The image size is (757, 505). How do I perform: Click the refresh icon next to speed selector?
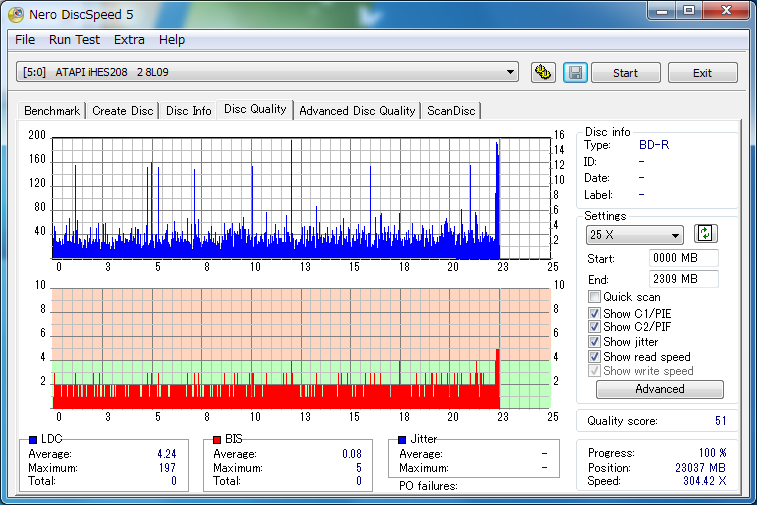point(705,234)
